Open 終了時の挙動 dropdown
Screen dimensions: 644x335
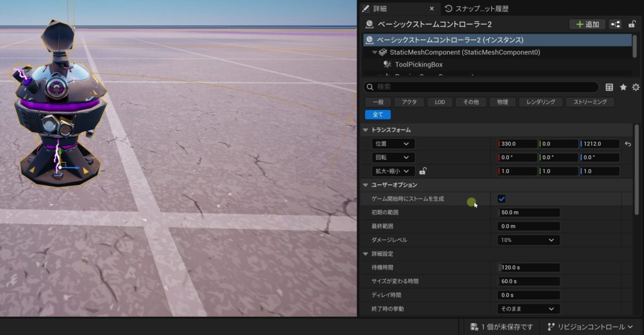[528, 309]
